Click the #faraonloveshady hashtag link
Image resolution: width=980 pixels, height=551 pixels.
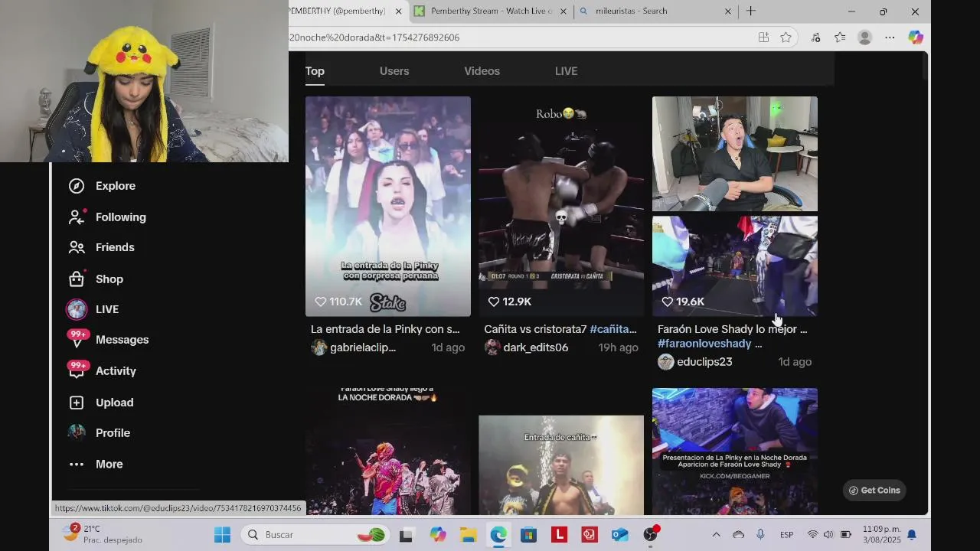click(704, 344)
